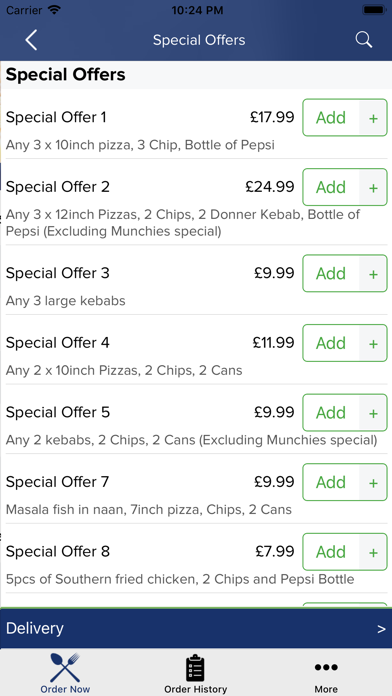Select Special Offer 3 any 3 large kebabs
Viewport: 392px width, 696px height.
tap(66, 301)
